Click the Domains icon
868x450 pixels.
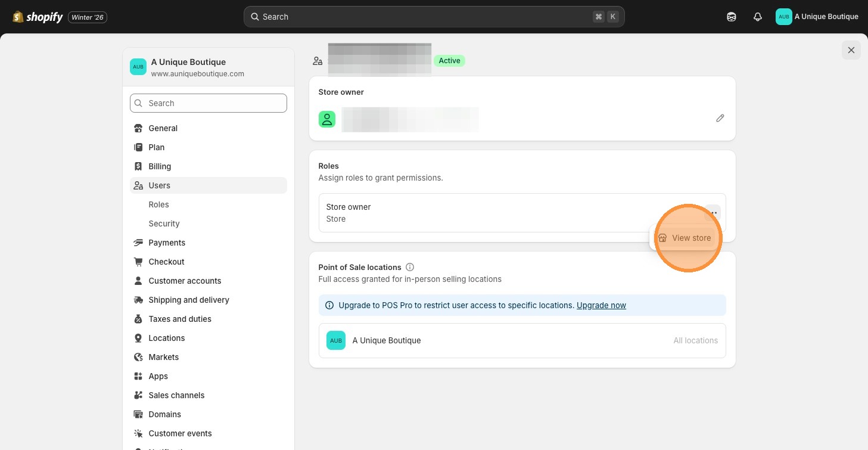(138, 414)
